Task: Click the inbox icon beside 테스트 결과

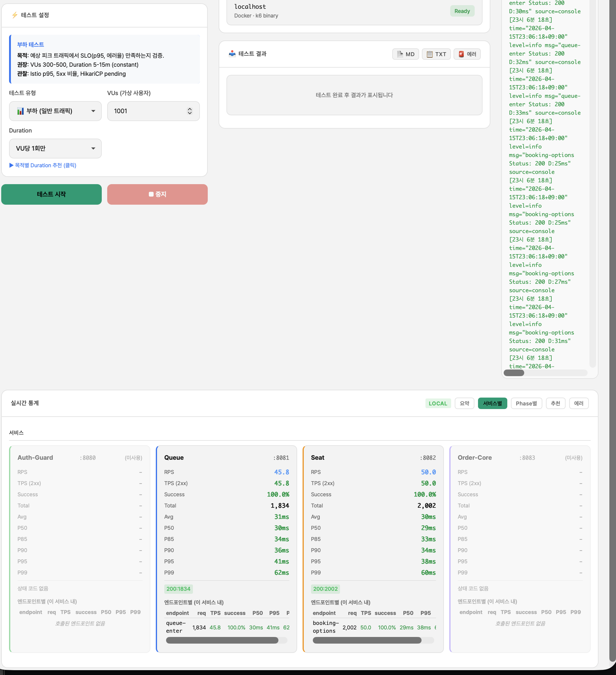Action: [x=232, y=53]
